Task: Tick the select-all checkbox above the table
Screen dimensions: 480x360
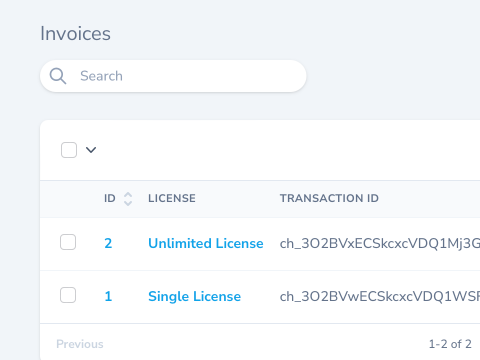Action: pyautogui.click(x=69, y=150)
